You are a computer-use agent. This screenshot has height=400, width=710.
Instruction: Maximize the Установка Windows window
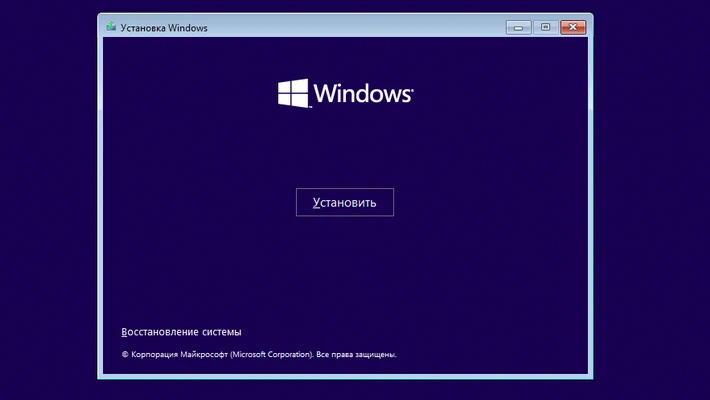(x=546, y=28)
